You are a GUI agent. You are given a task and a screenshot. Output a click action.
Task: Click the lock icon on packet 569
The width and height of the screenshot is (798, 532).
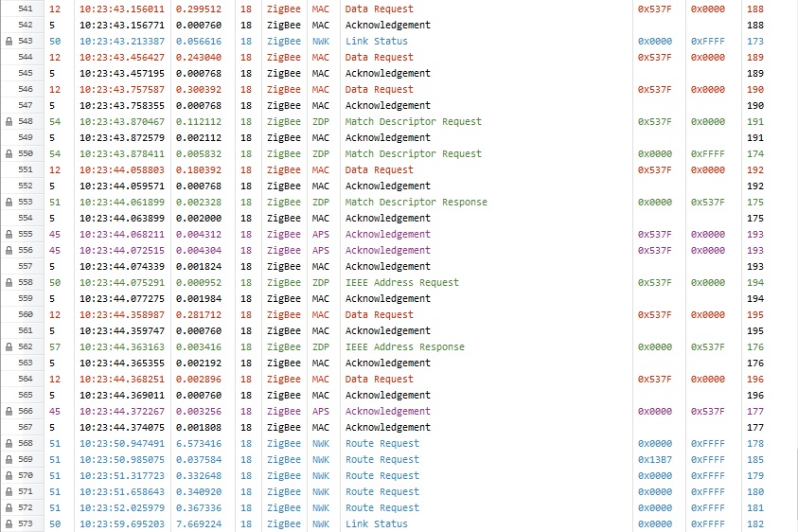pos(9,460)
